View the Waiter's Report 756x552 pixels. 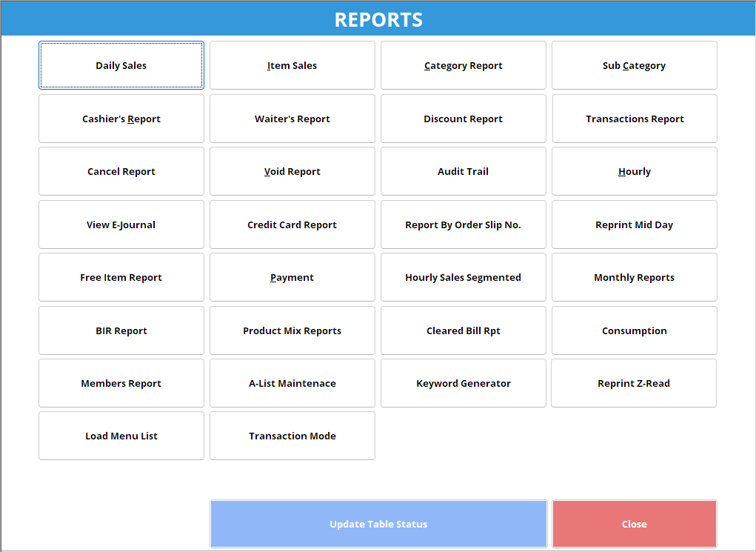[292, 119]
